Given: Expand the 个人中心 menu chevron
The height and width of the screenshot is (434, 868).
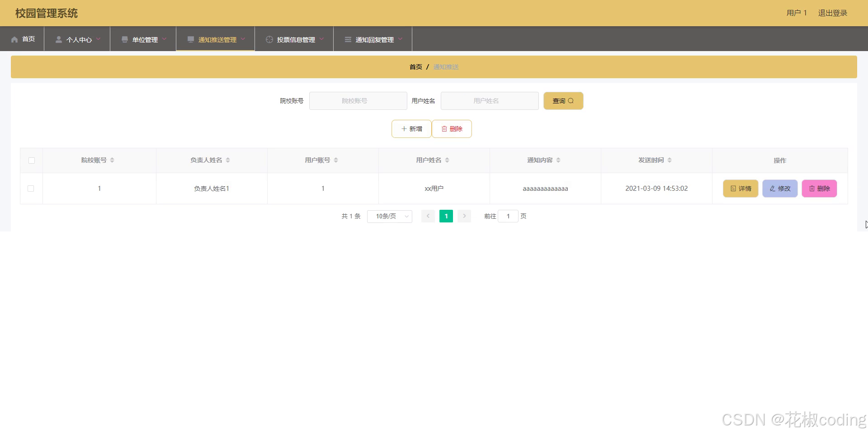Looking at the screenshot, I should [98, 39].
